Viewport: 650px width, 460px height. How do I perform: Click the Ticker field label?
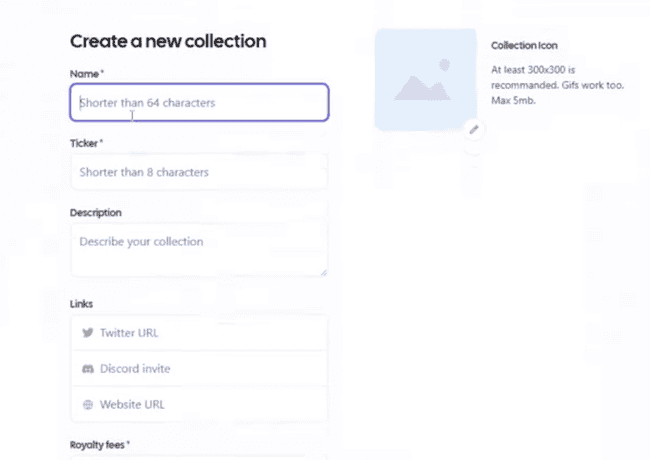click(x=86, y=143)
